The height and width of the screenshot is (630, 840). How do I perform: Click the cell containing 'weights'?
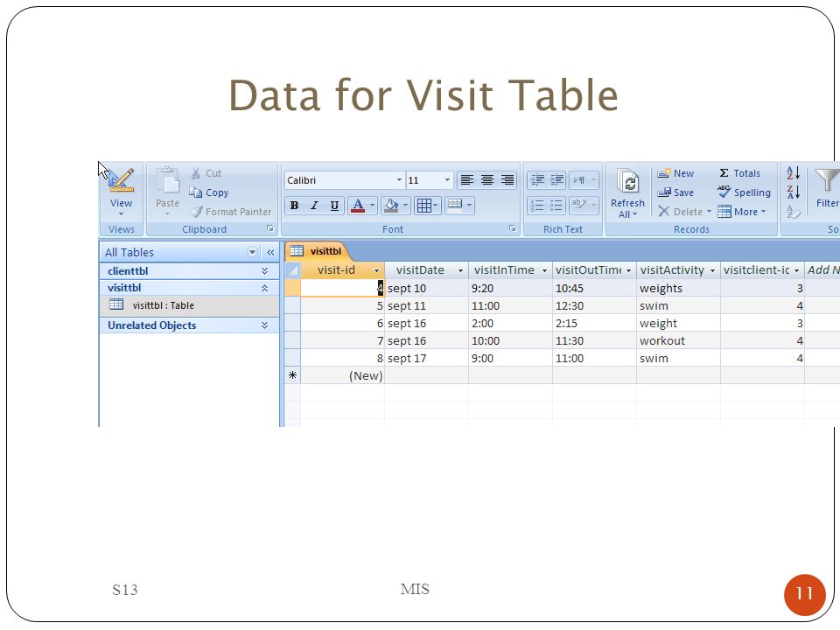pos(678,288)
